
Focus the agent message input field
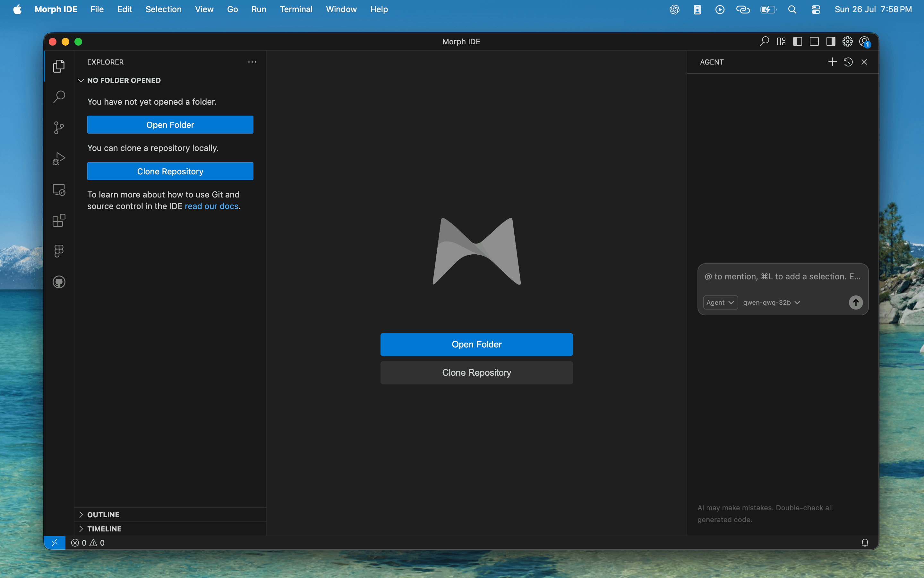tap(782, 276)
